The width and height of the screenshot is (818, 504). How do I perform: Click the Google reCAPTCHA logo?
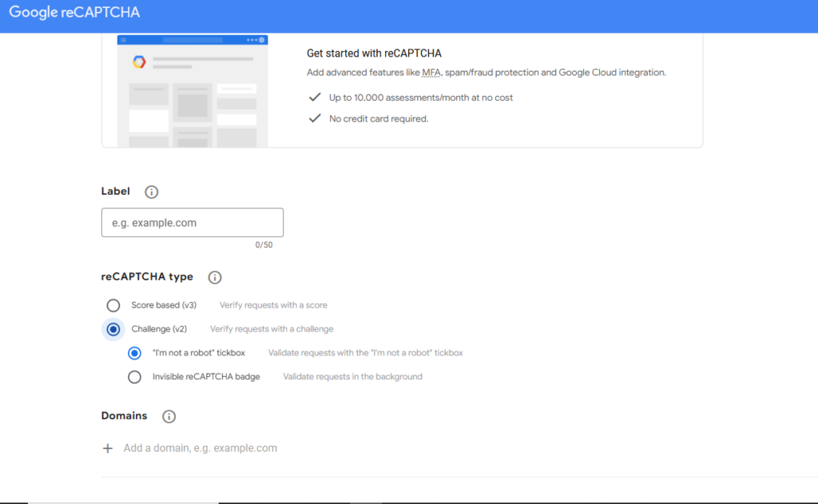click(74, 13)
